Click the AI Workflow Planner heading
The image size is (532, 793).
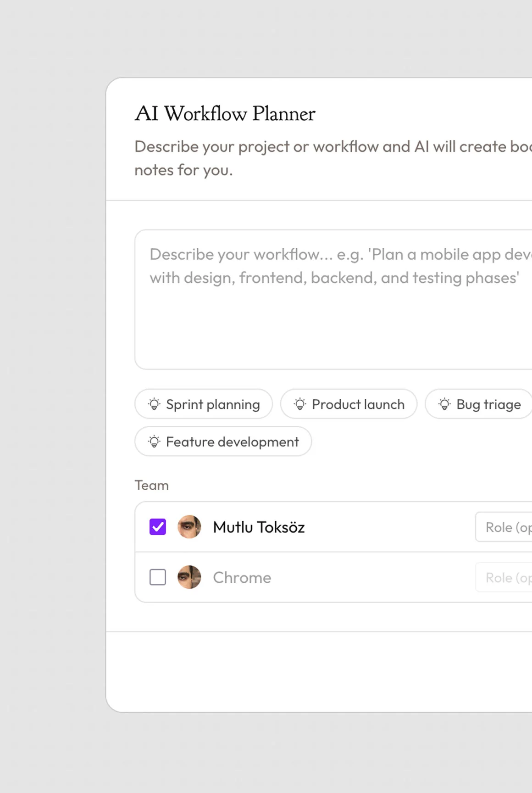[x=225, y=114]
